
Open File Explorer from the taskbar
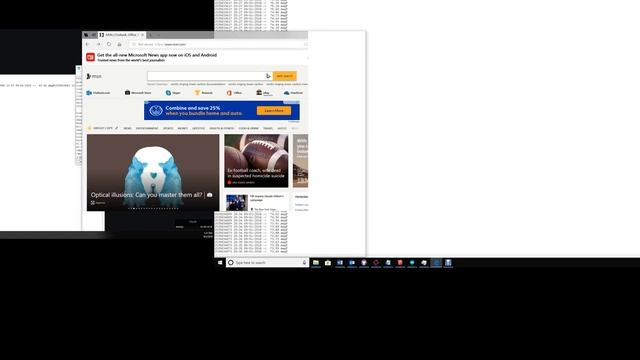coord(316,263)
